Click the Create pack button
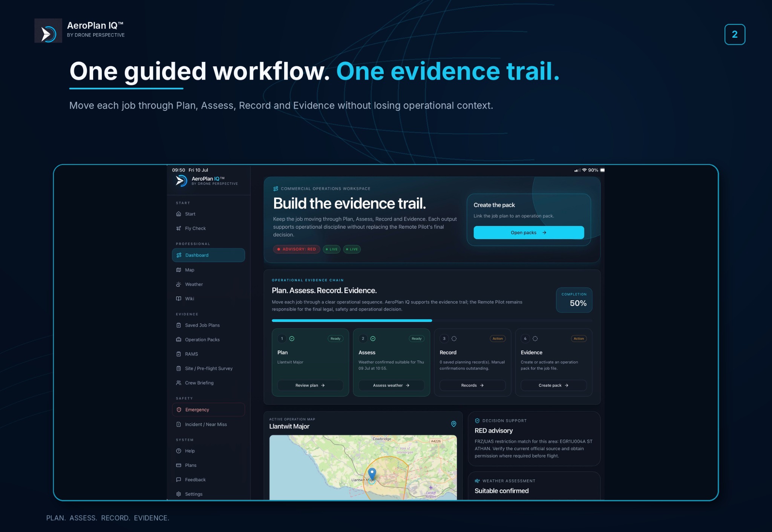The height and width of the screenshot is (532, 772). coord(553,385)
